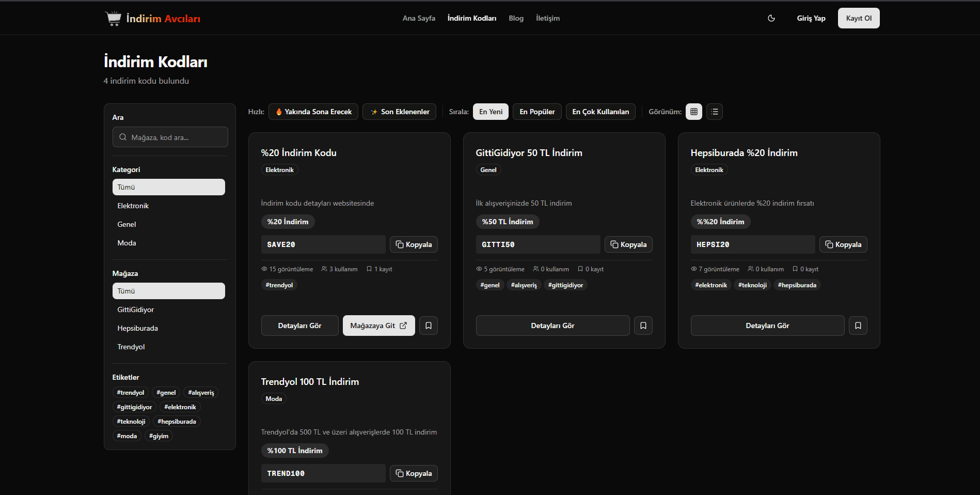Toggle dark mode with the moon icon
980x495 pixels.
tap(771, 18)
